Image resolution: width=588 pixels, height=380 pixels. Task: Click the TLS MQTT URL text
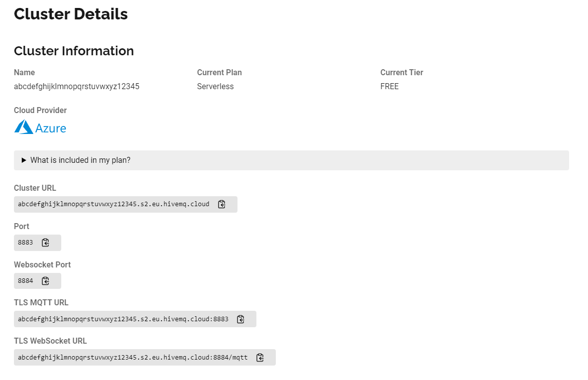(123, 319)
